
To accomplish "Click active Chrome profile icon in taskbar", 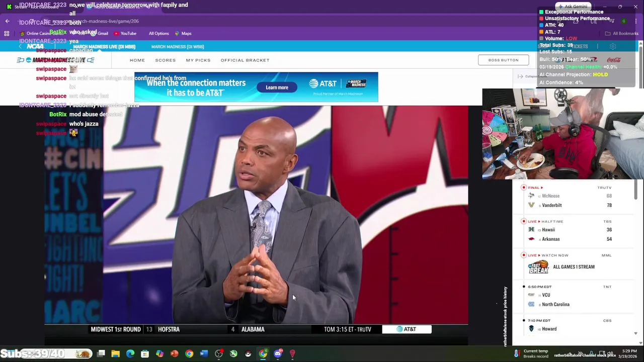I will tap(263, 354).
